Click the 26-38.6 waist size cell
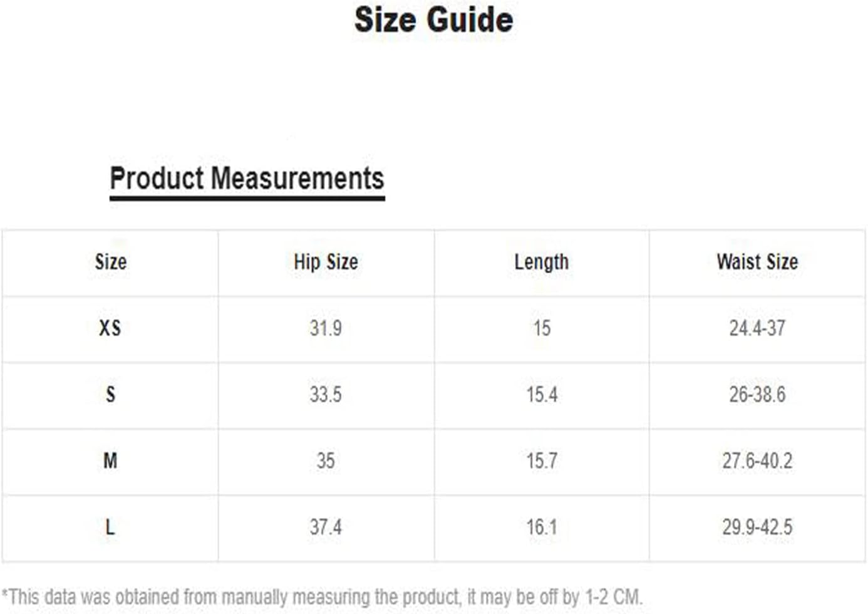The image size is (868, 614). tap(757, 395)
